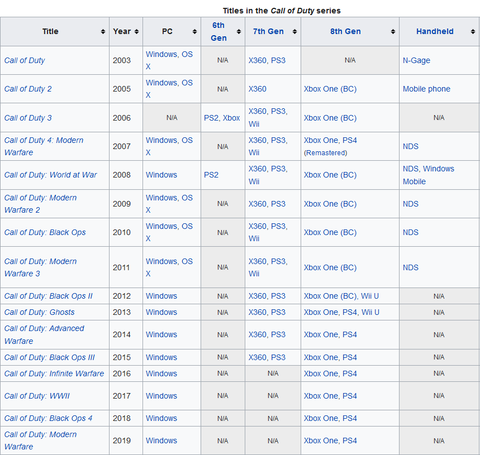Open 2019 Call of Duty: Modern Warfare link
480x455 pixels.
click(x=40, y=440)
